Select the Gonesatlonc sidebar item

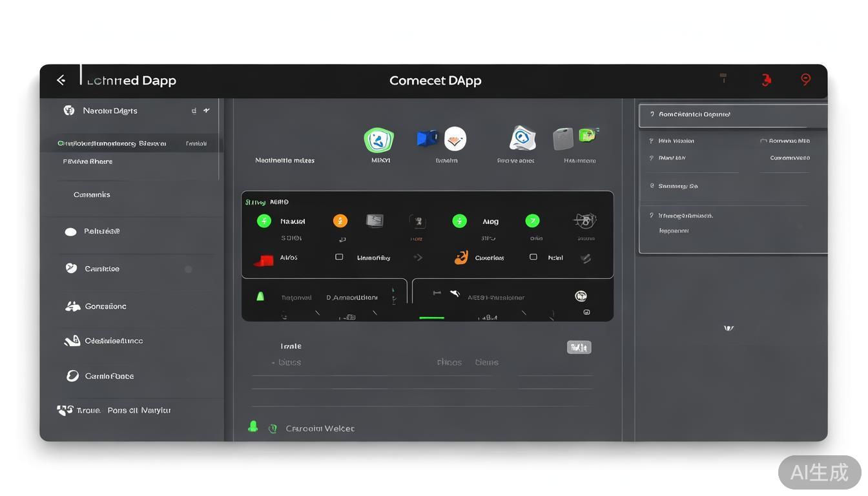105,306
